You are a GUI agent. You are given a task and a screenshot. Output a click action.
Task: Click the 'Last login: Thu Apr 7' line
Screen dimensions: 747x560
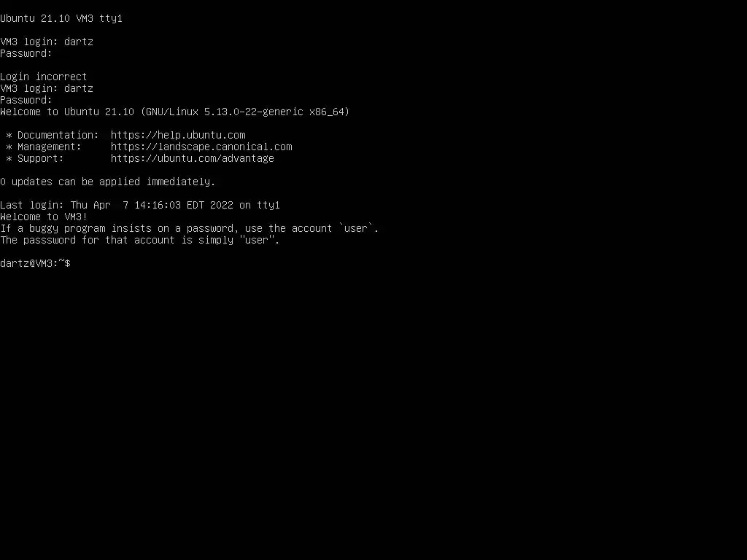pos(140,205)
